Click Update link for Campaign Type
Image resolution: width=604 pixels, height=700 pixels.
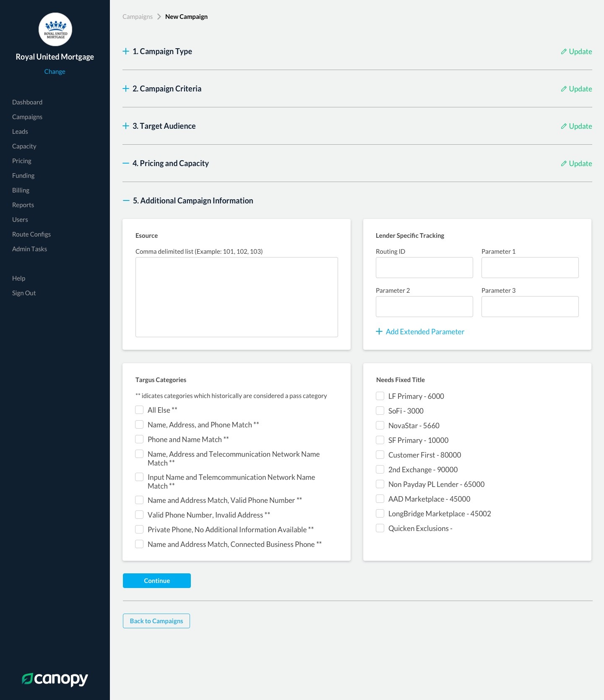click(581, 52)
